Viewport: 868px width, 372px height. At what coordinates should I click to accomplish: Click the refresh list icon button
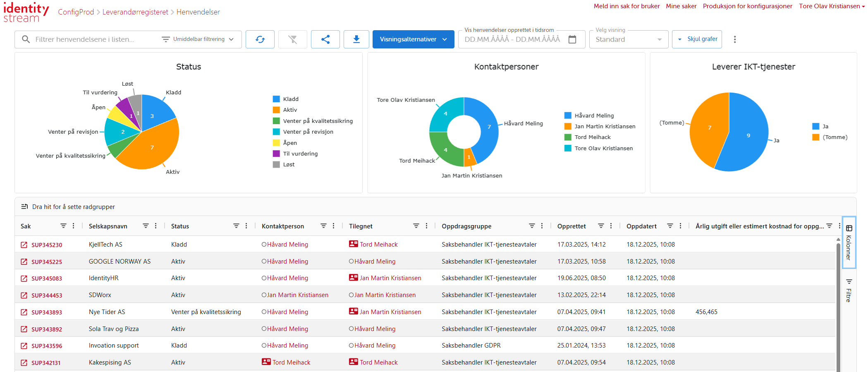coord(260,39)
